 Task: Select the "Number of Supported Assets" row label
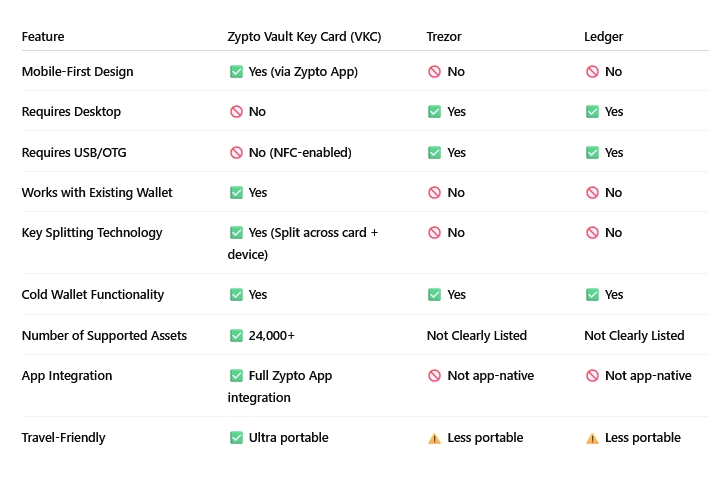pos(104,336)
